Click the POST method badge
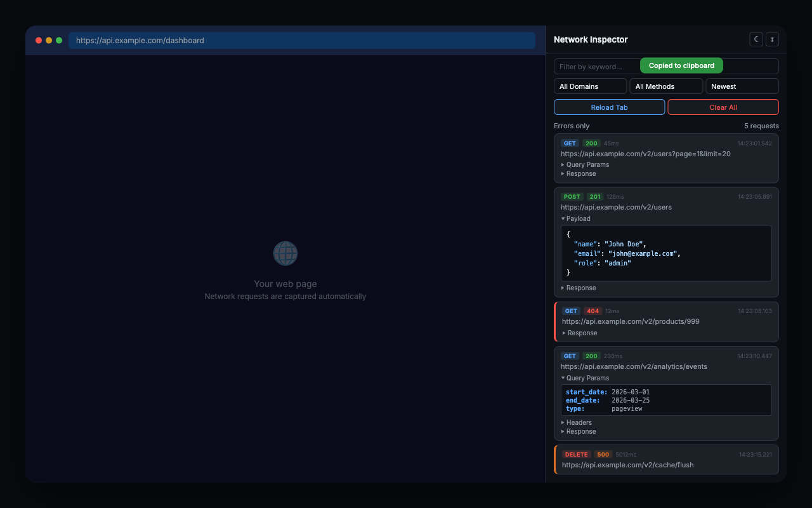 [x=572, y=197]
